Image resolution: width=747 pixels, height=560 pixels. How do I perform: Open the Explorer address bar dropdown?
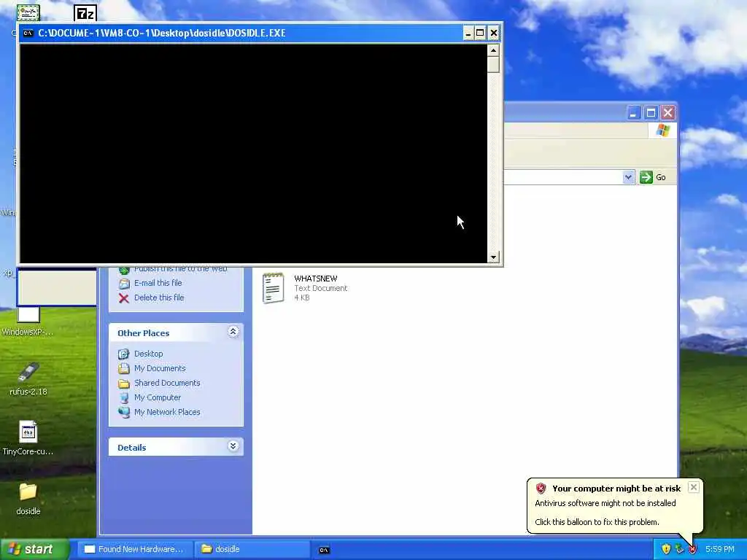click(628, 177)
